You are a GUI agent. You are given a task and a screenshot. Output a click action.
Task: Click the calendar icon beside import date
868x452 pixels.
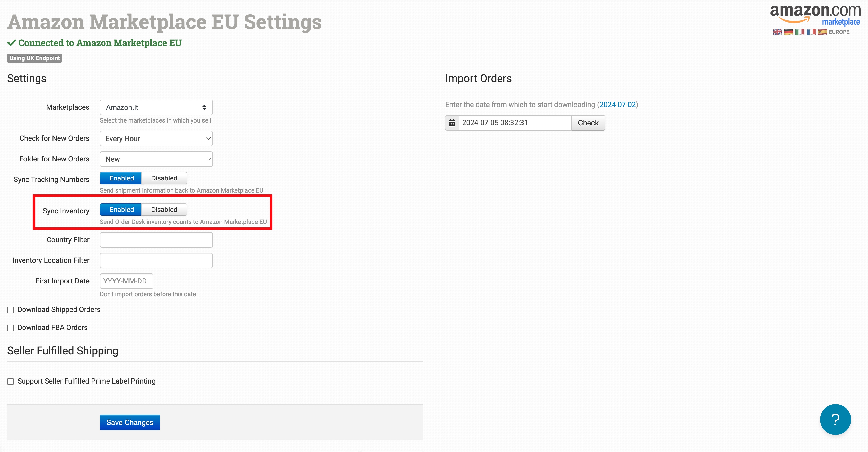[x=452, y=123]
